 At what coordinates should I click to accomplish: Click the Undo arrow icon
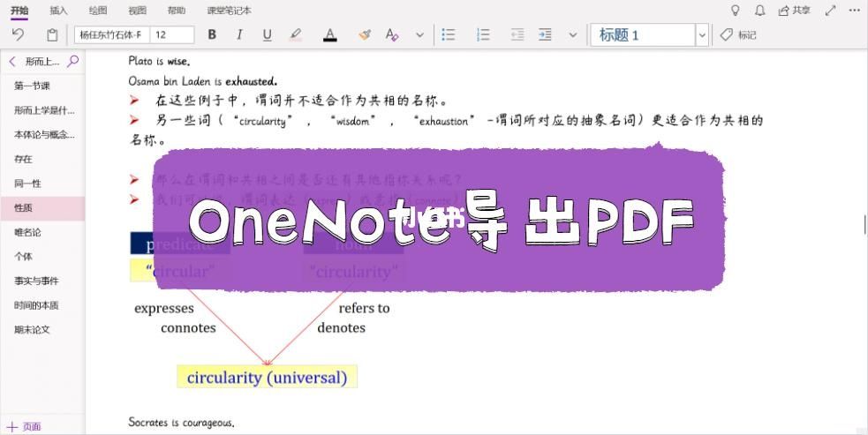click(18, 35)
